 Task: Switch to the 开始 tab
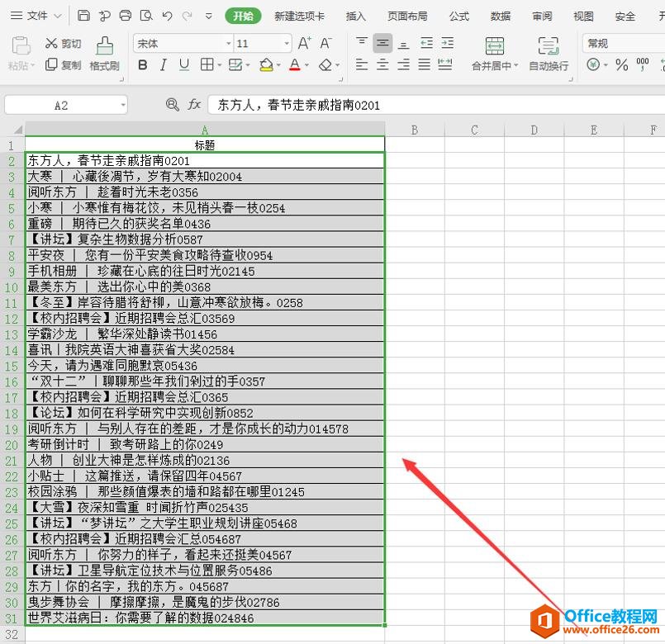coord(243,17)
